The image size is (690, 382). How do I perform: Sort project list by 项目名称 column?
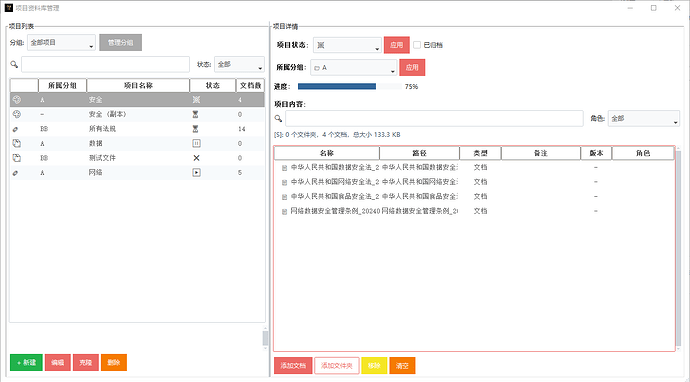point(138,85)
